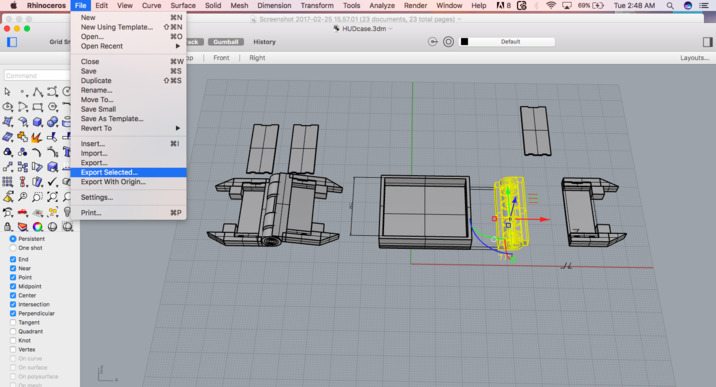Open Spotlight search in menu bar
Screen dimensions: 716x387
670,5
